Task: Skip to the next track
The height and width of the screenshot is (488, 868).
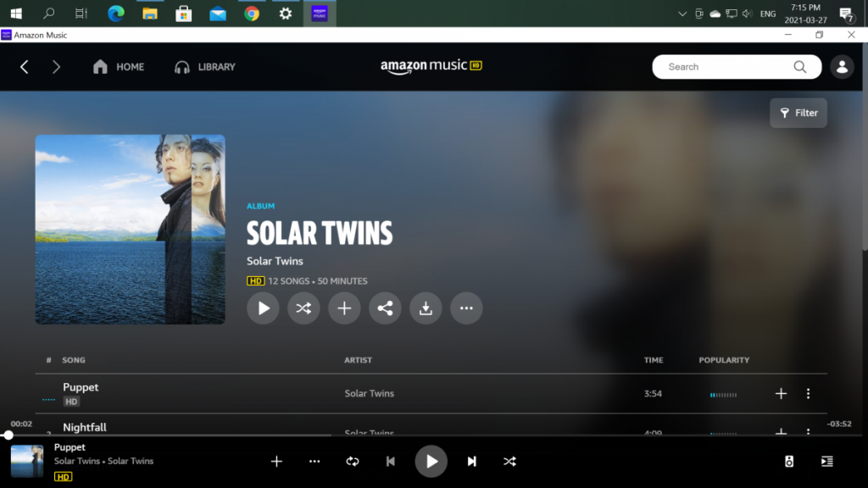Action: pyautogui.click(x=471, y=462)
